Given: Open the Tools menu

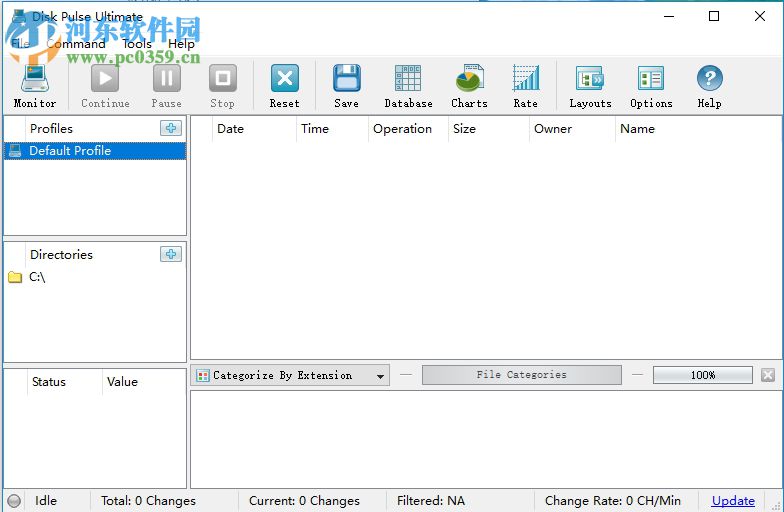Looking at the screenshot, I should [x=137, y=44].
